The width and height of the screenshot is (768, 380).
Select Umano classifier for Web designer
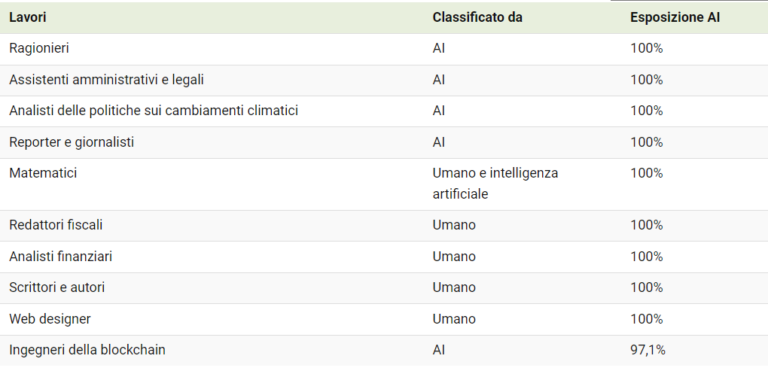454,319
